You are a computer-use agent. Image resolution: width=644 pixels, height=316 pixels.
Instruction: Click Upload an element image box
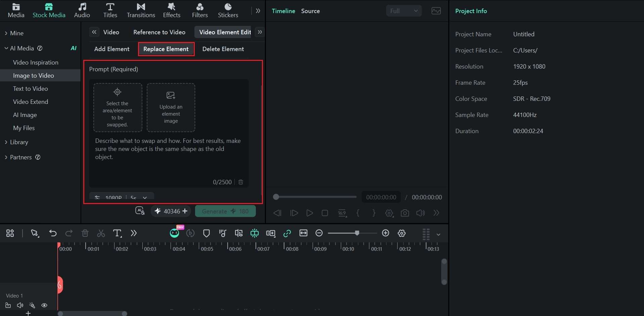[171, 107]
